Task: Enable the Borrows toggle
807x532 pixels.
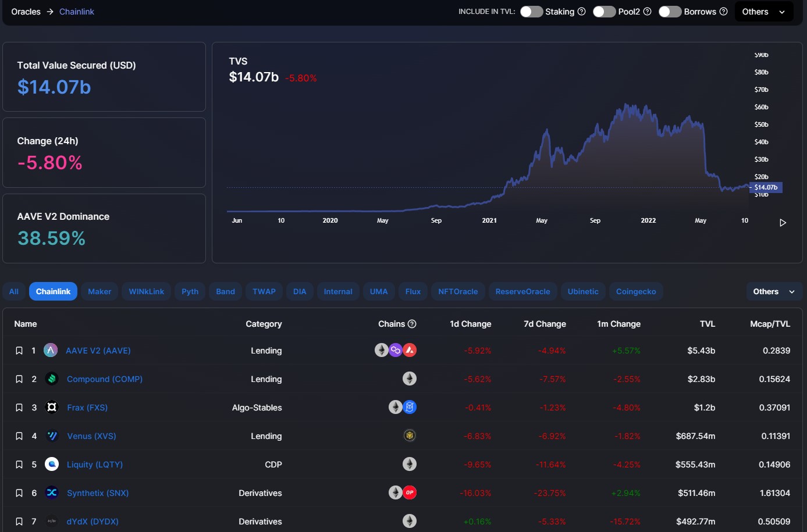Action: pyautogui.click(x=669, y=11)
